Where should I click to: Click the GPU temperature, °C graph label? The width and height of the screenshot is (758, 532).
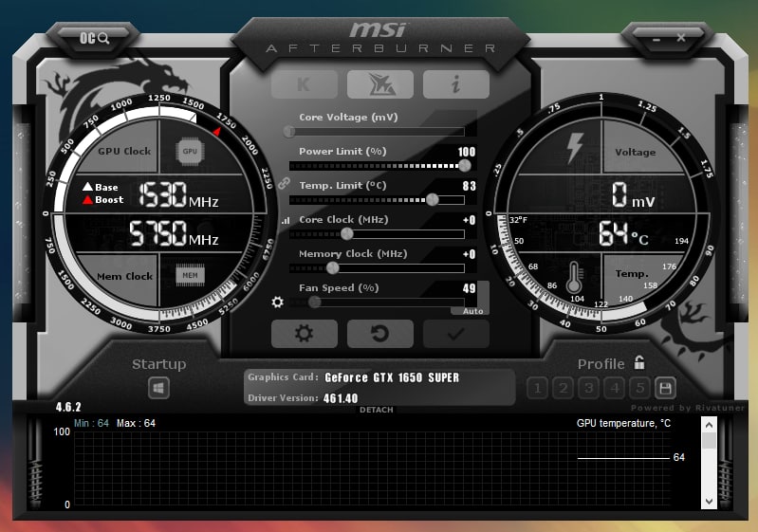(x=623, y=423)
